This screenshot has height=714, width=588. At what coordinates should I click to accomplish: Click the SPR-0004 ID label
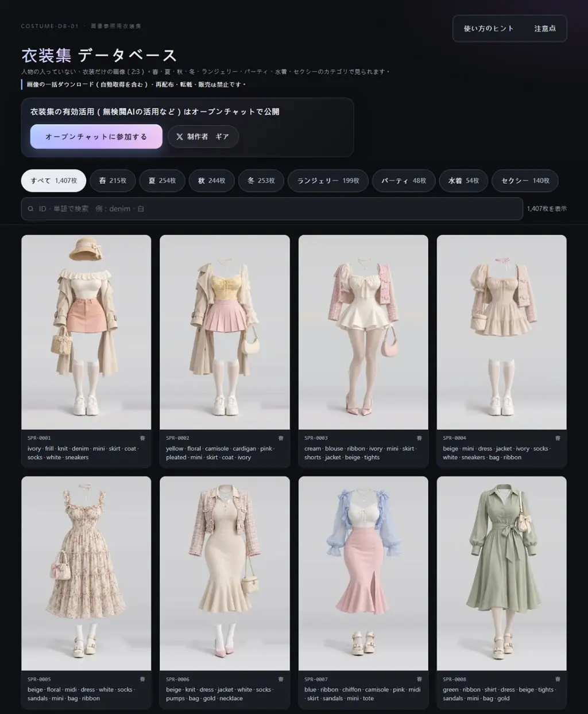[x=454, y=438]
